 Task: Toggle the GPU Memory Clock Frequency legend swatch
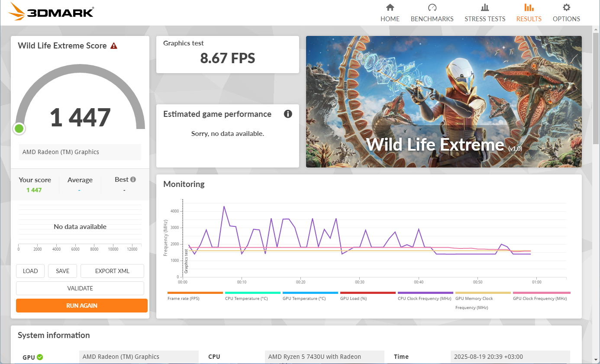[x=483, y=293]
